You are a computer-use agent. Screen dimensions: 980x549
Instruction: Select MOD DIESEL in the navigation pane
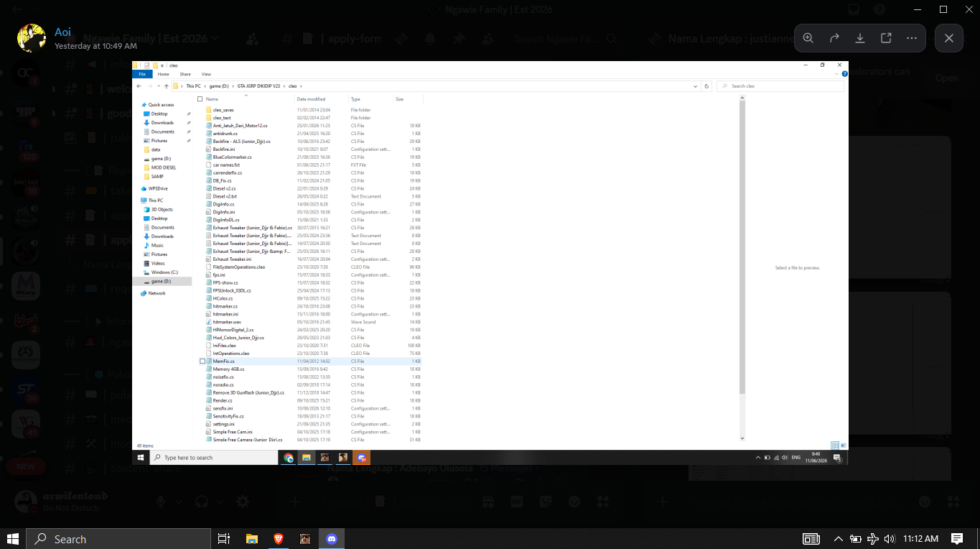[x=163, y=167]
